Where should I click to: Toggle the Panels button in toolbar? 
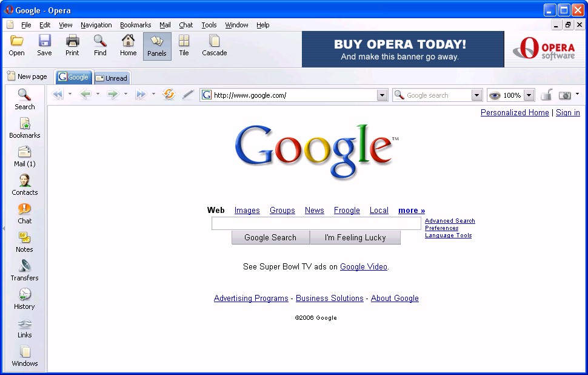pos(157,46)
